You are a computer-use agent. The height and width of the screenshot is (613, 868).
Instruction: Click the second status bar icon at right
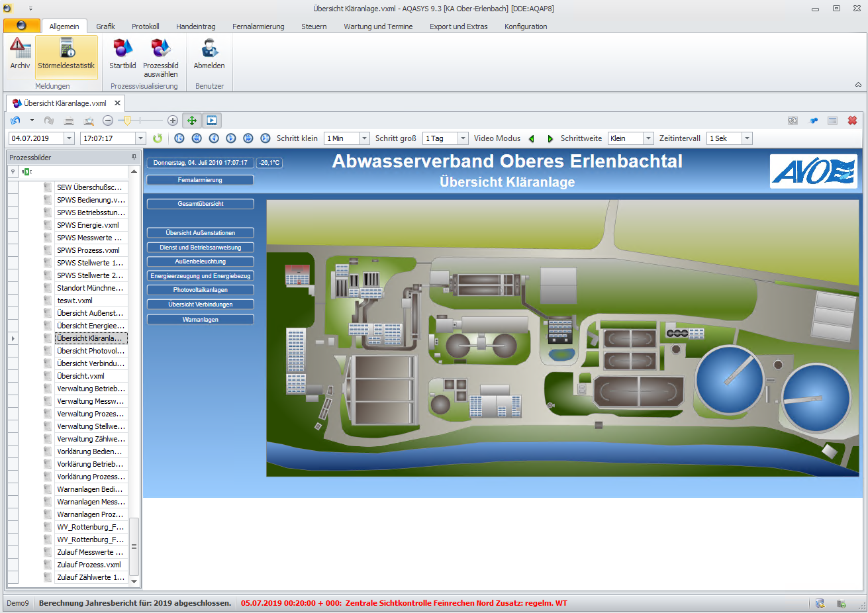click(x=842, y=603)
